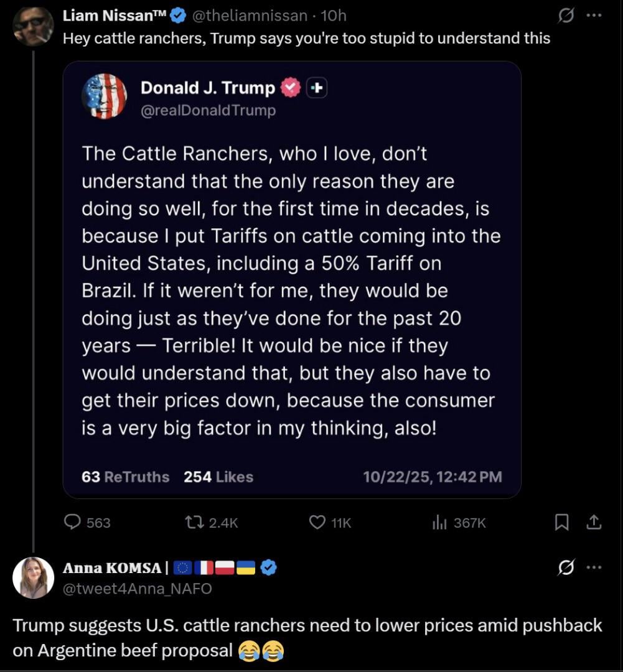Bookmark Liam Nissan's post

click(x=562, y=522)
